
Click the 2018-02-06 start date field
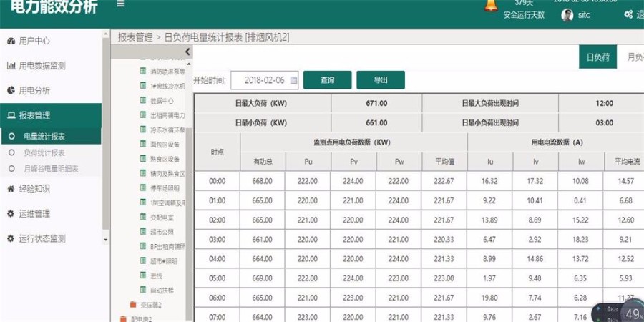tap(265, 80)
